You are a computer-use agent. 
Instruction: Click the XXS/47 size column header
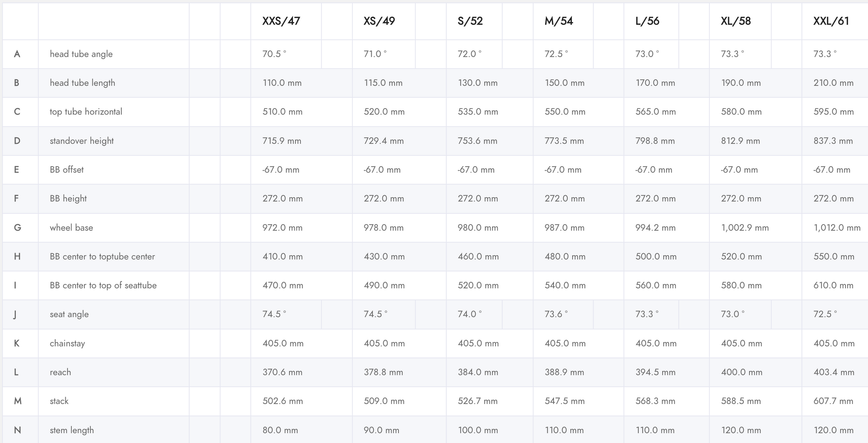coord(281,21)
